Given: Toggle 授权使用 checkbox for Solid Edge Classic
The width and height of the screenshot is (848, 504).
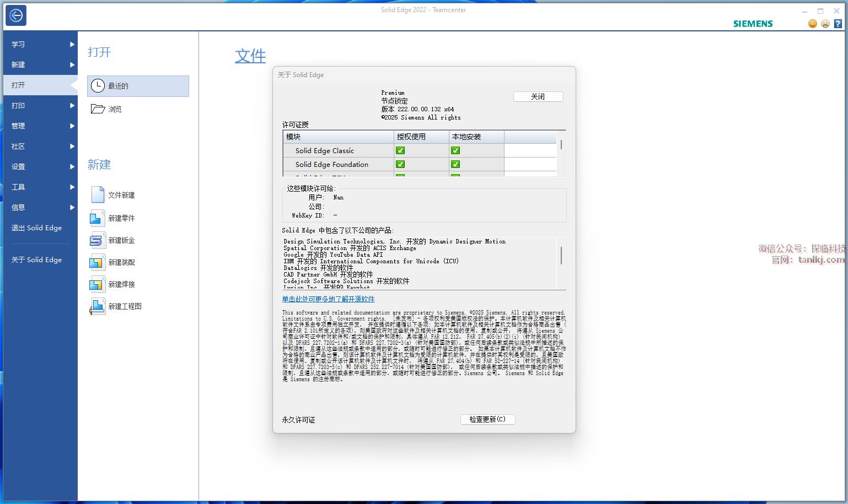Looking at the screenshot, I should (400, 150).
